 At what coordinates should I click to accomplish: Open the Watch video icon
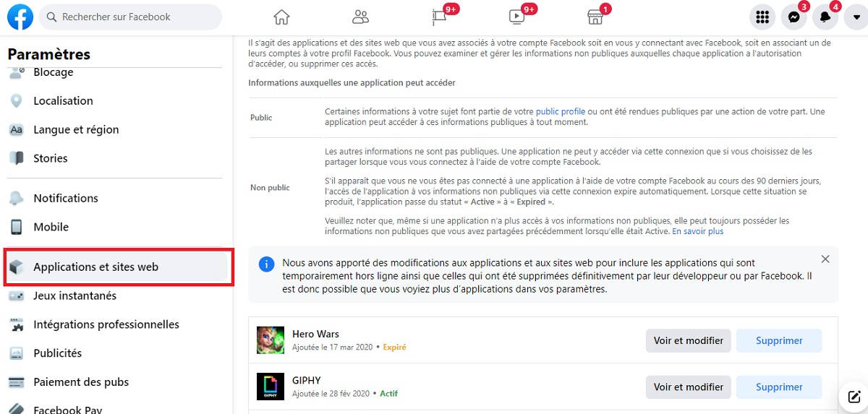pos(517,17)
